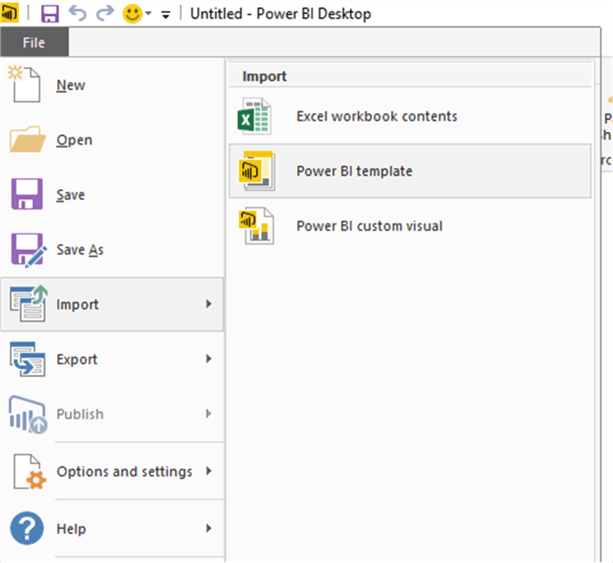The height and width of the screenshot is (563, 613).
Task: Select the File tab
Action: tap(34, 42)
